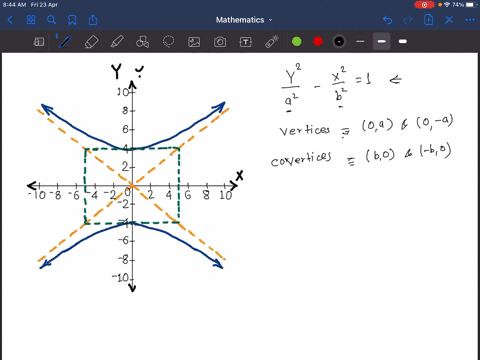Close the current document with X
480x360 pixels.
(x=449, y=20)
